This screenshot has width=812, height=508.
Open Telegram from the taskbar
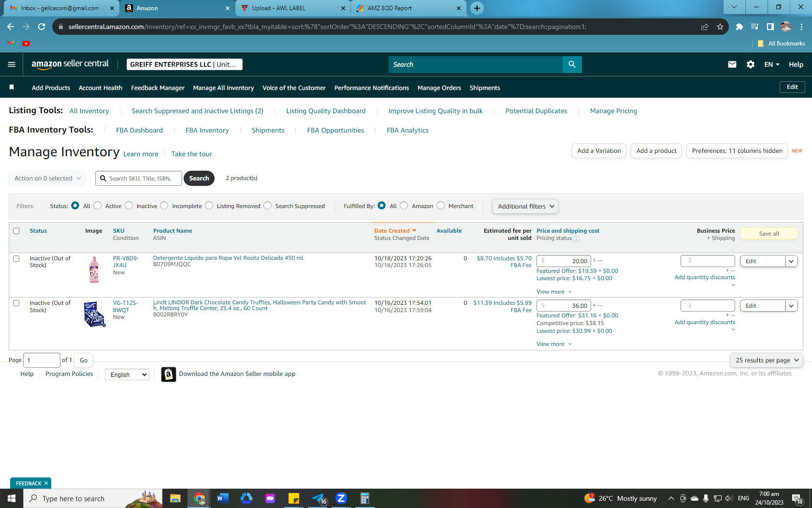point(319,498)
